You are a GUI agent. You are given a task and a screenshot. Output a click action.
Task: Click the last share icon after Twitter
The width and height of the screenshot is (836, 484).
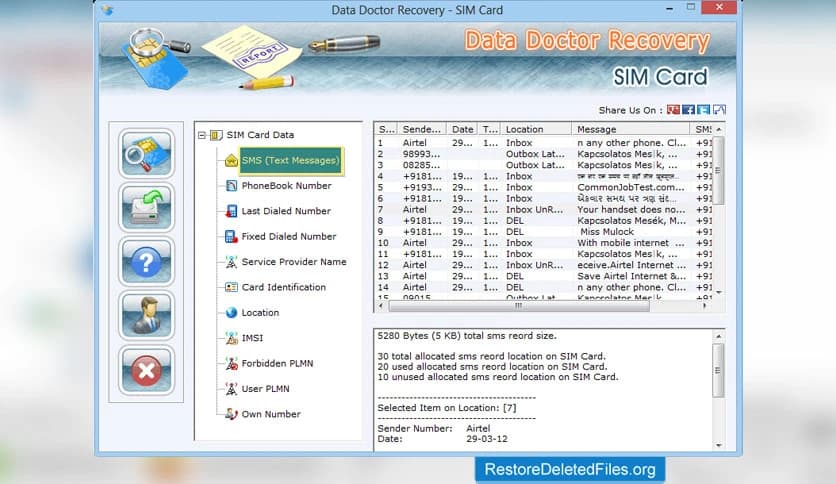click(719, 110)
